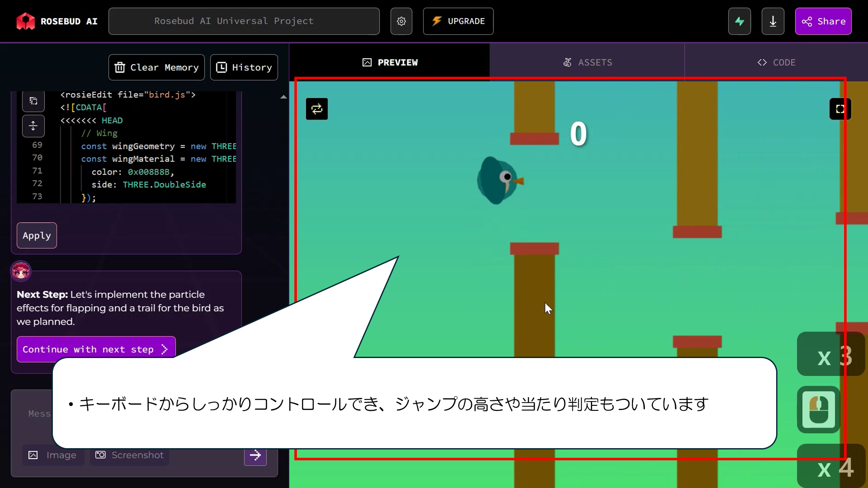Switch to the ASSETS tab
Image resolution: width=868 pixels, height=488 pixels.
tap(587, 62)
